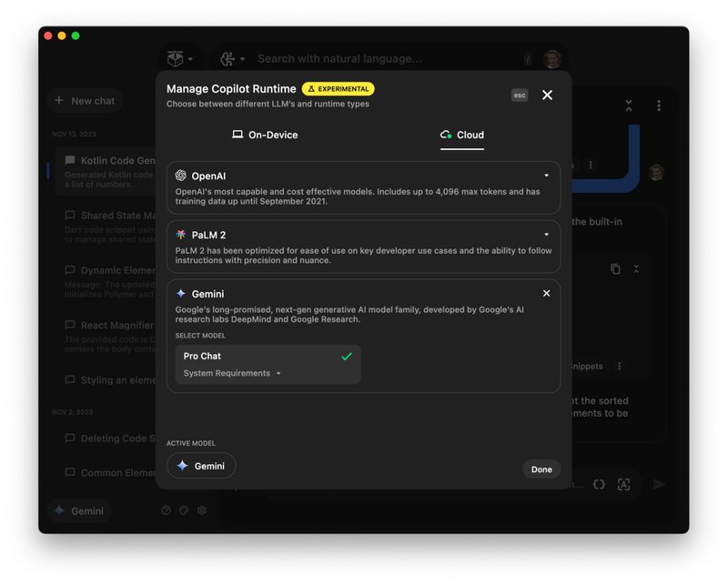Start a New chat
The width and height of the screenshot is (728, 585).
tap(85, 101)
